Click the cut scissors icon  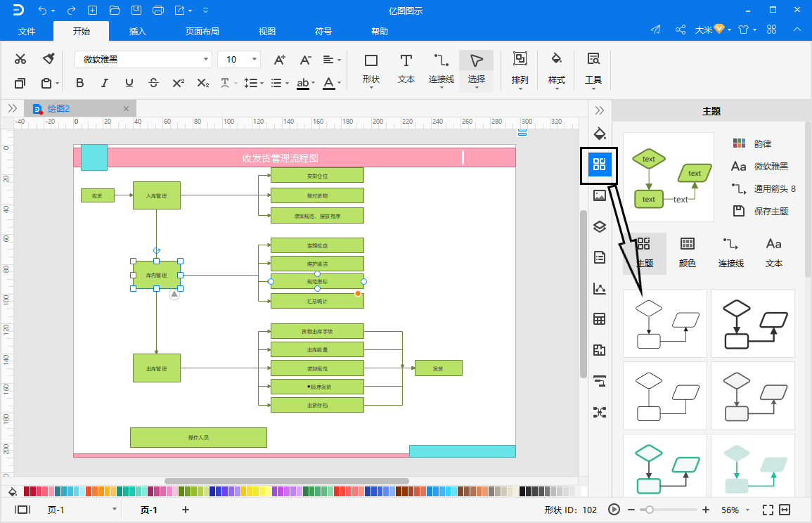coord(20,59)
